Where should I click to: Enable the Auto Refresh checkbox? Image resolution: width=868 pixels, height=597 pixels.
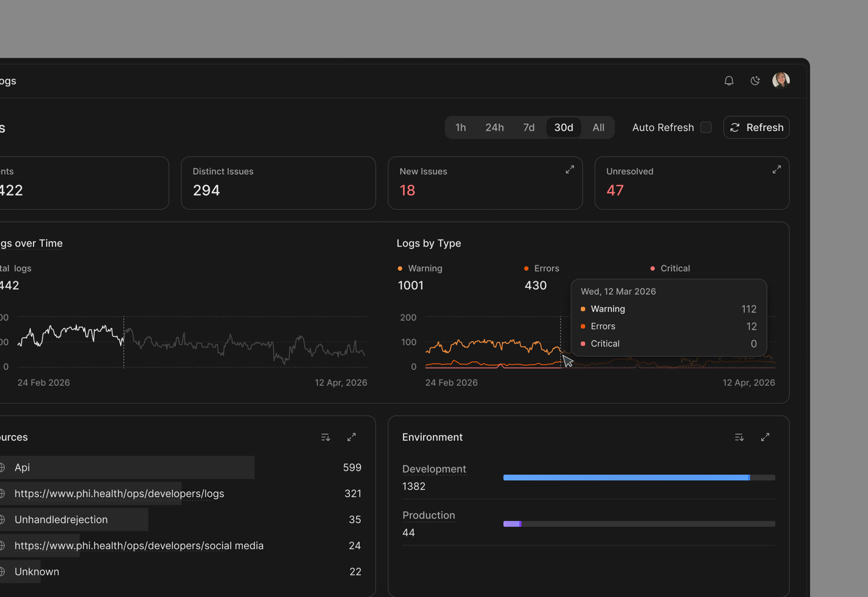click(x=706, y=127)
